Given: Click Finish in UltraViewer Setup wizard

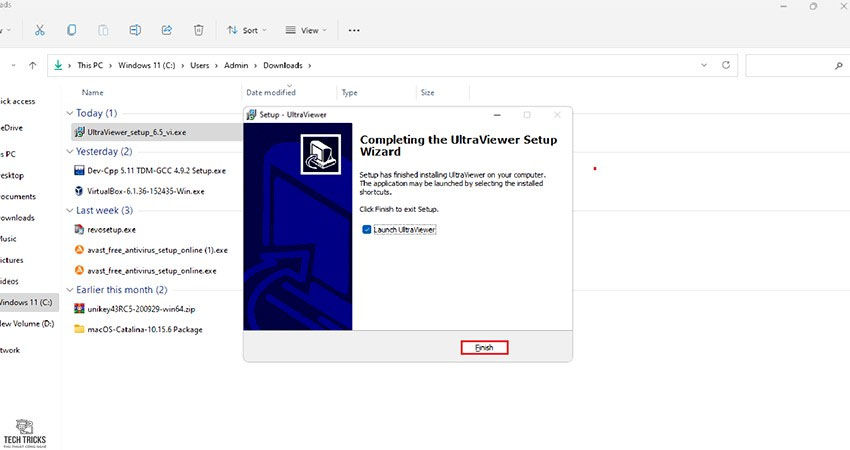Looking at the screenshot, I should [484, 348].
